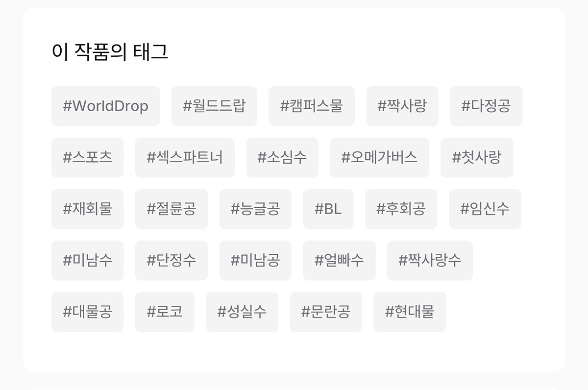Click the #BL tag chip
This screenshot has height=390, width=588.
click(328, 209)
